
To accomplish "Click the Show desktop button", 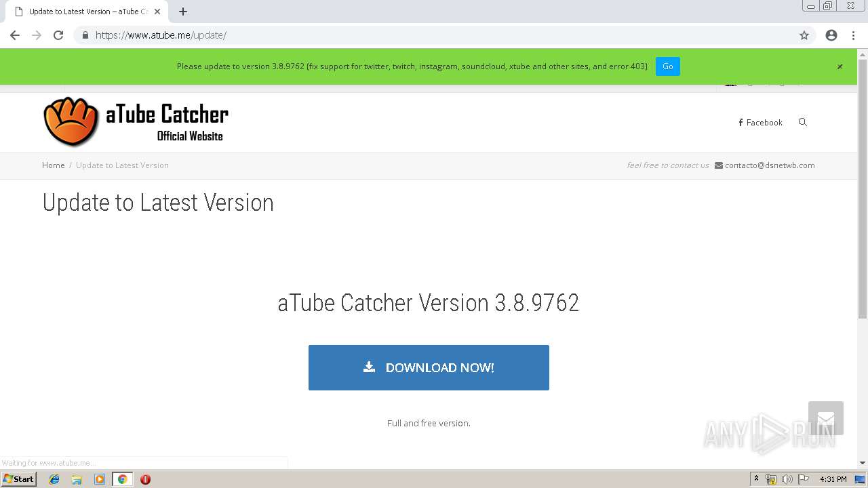I will (861, 479).
